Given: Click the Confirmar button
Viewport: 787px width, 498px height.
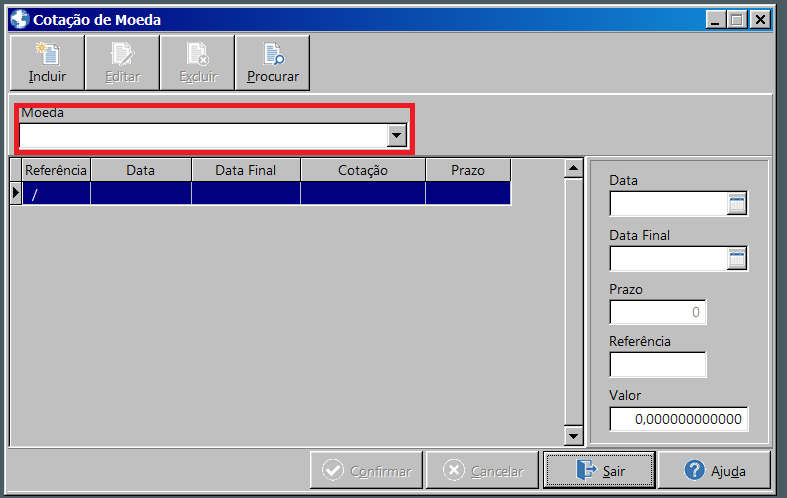Looking at the screenshot, I should point(367,470).
